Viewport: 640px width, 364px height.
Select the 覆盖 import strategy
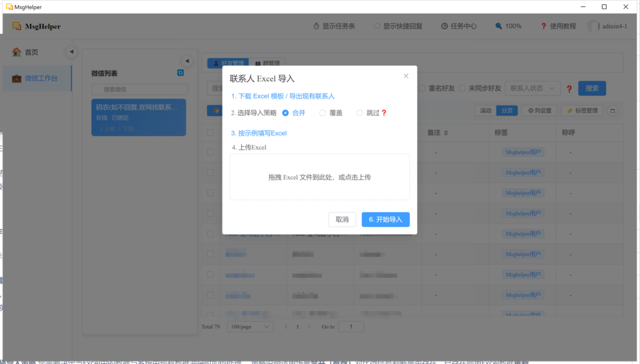point(322,113)
